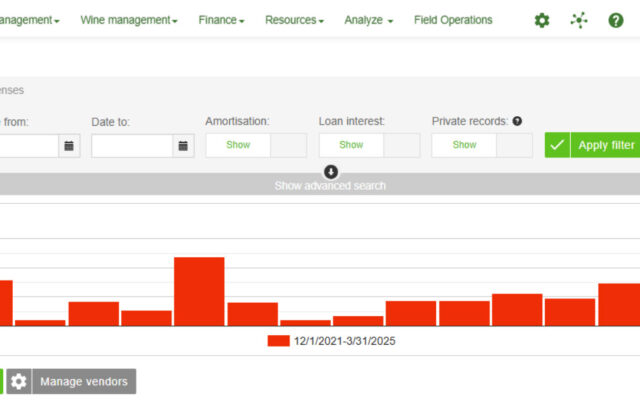This screenshot has width=640, height=400.
Task: Click the network nodes icon in header
Action: [x=579, y=20]
